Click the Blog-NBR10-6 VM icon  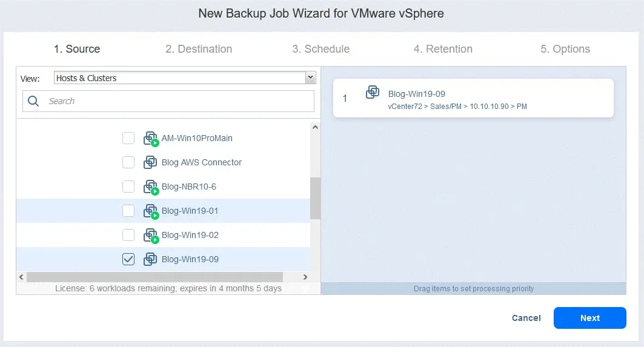pos(150,187)
